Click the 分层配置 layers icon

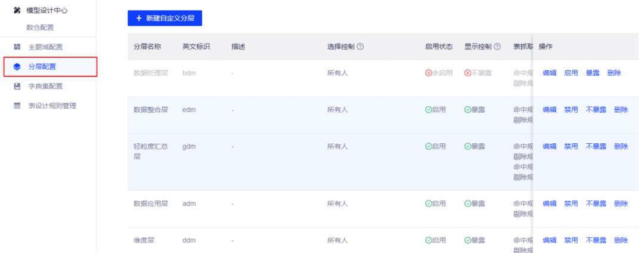(17, 67)
